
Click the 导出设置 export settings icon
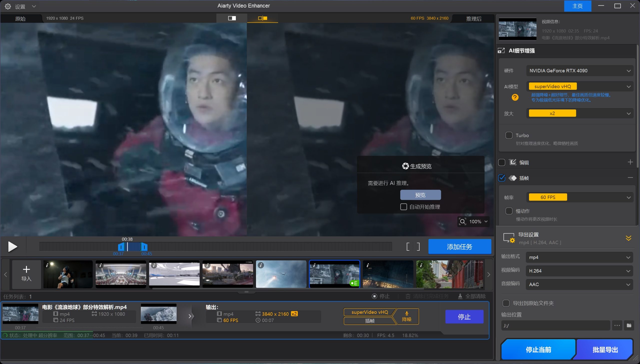point(509,238)
